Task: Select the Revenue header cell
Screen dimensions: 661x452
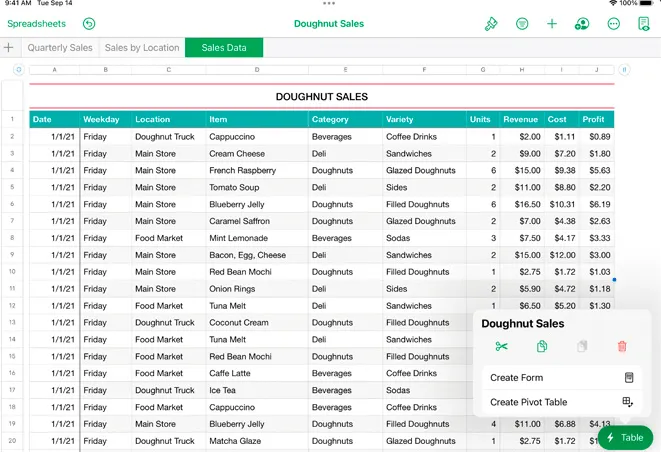Action: 521,120
